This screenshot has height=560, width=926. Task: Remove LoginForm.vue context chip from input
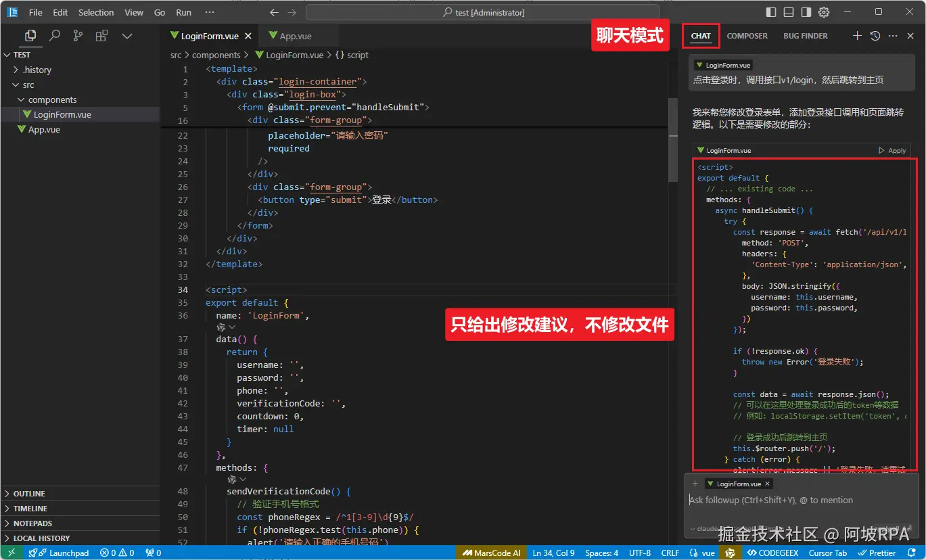[x=768, y=484]
